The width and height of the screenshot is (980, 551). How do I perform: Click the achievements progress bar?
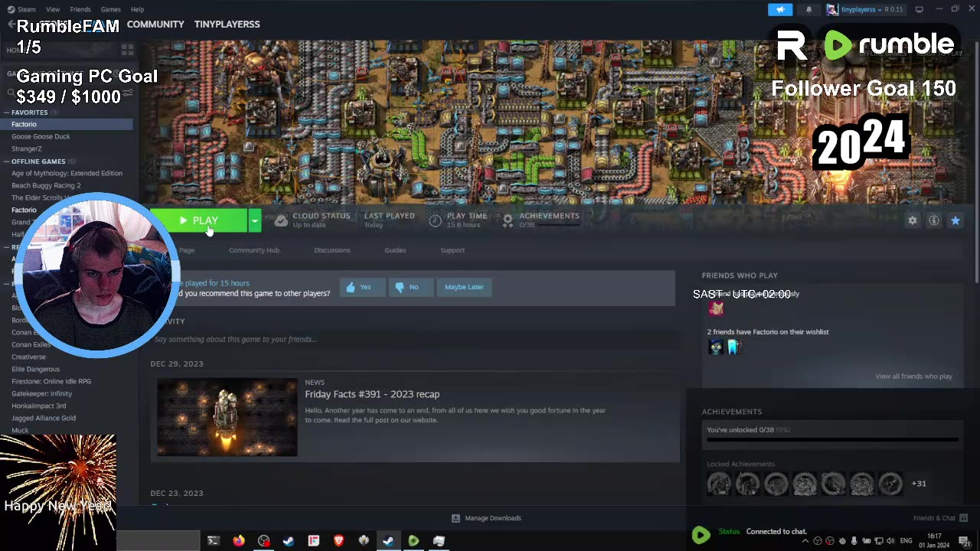832,440
